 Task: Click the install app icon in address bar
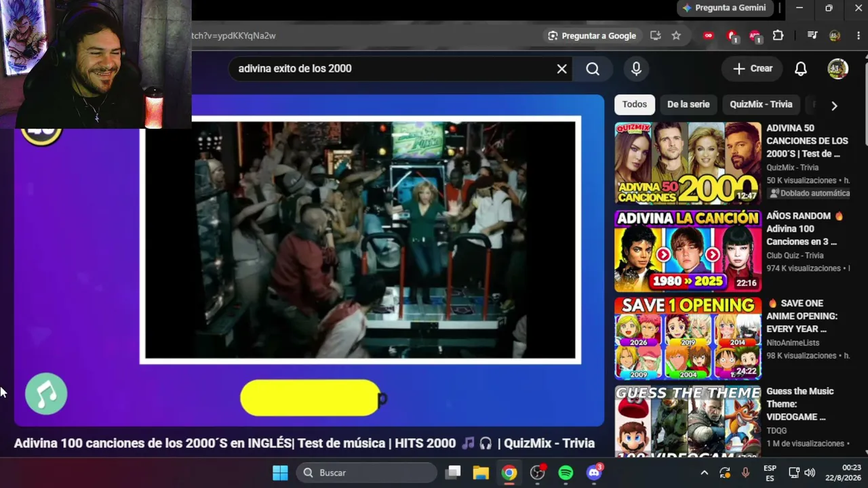tap(655, 36)
